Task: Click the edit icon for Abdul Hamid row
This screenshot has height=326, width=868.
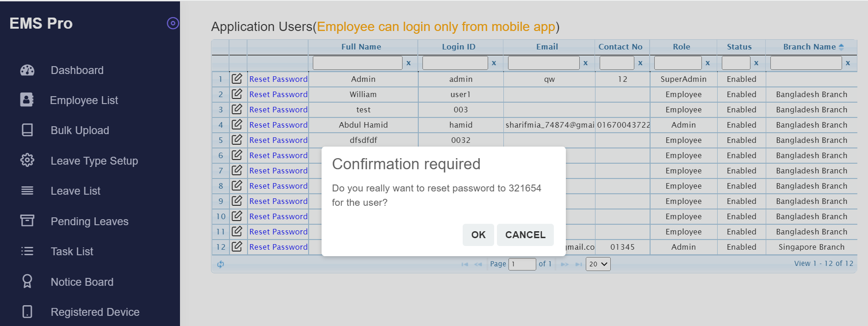Action: pyautogui.click(x=237, y=124)
